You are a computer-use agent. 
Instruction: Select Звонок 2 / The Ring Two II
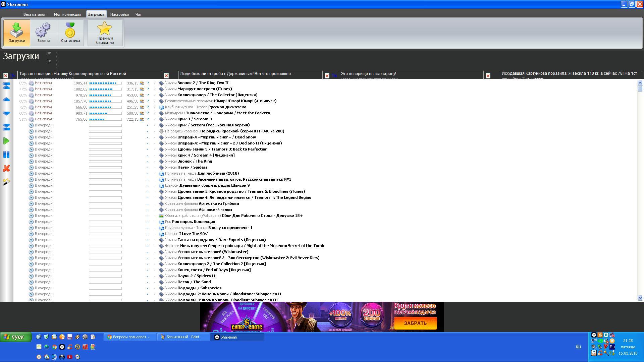click(203, 83)
